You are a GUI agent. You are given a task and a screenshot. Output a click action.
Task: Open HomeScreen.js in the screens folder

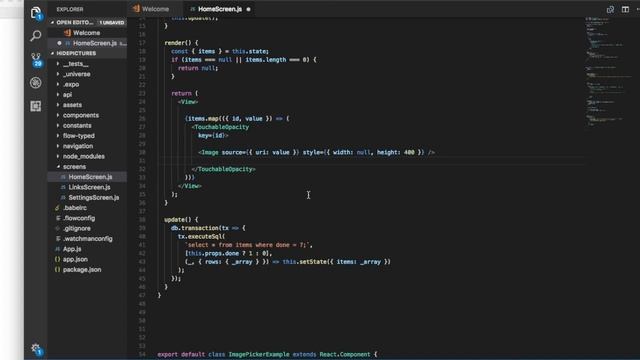pyautogui.click(x=88, y=177)
